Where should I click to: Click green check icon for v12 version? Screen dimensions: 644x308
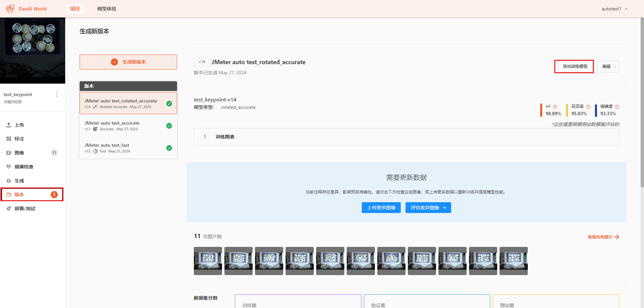[x=169, y=148]
